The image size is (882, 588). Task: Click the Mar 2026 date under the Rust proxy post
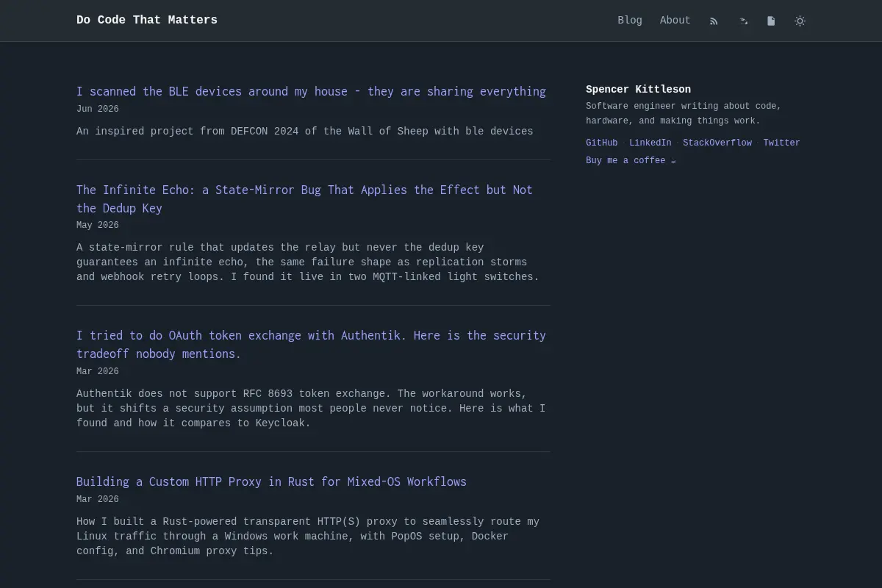(x=97, y=499)
